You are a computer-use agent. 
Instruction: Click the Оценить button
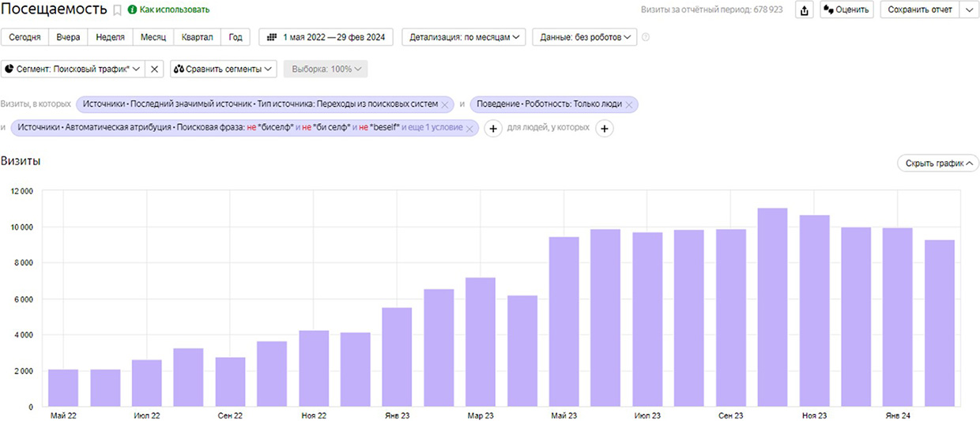[846, 10]
